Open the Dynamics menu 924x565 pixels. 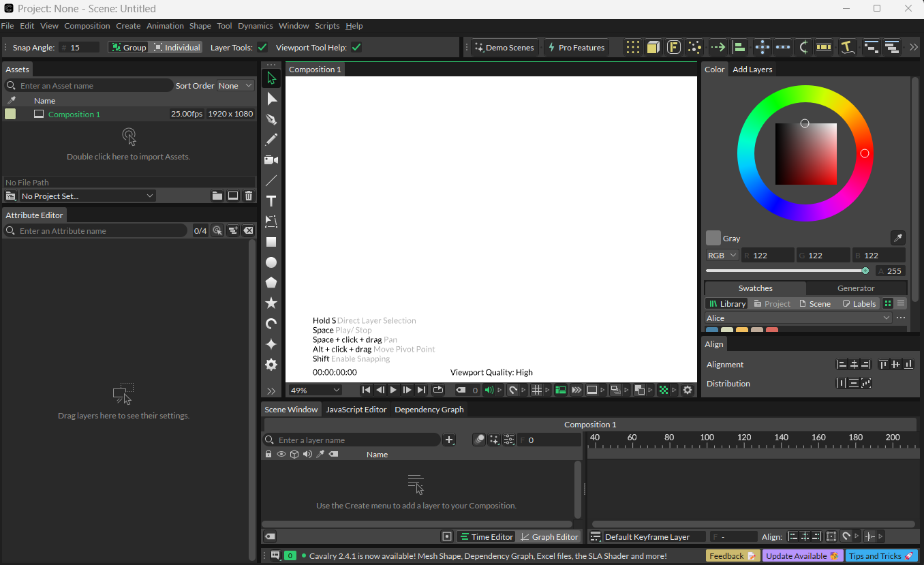(255, 26)
